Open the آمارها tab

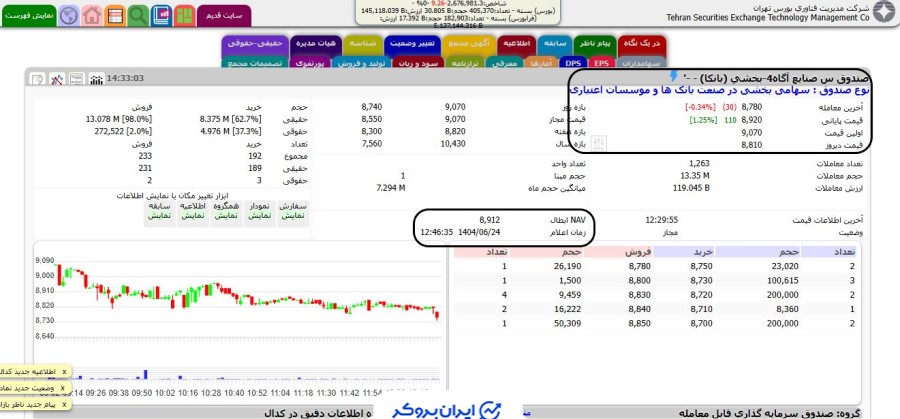click(x=541, y=63)
